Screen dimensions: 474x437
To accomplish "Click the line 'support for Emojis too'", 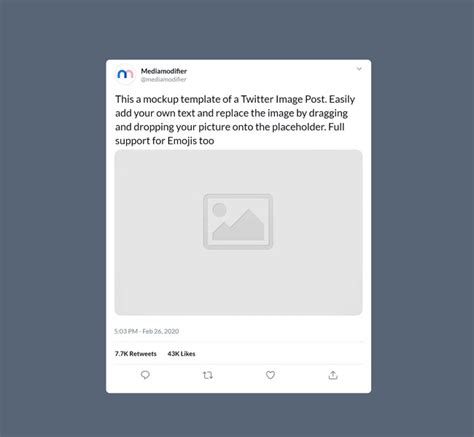I will [165, 141].
